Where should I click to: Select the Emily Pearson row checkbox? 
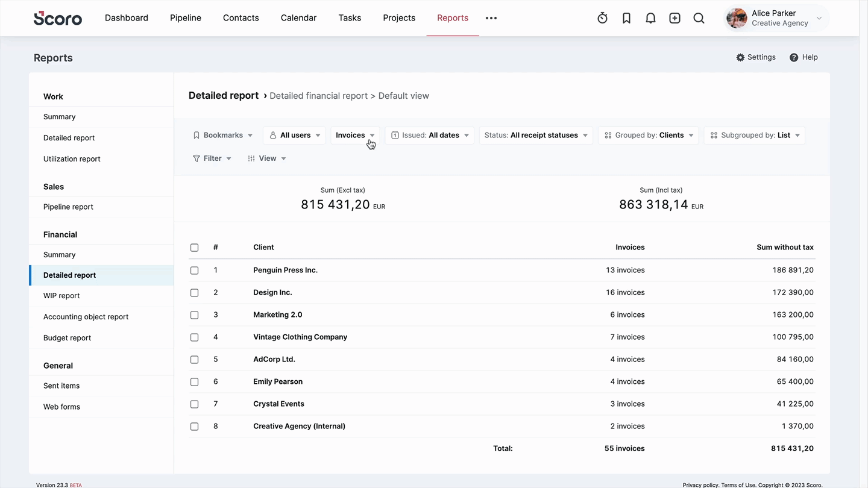[x=194, y=382]
